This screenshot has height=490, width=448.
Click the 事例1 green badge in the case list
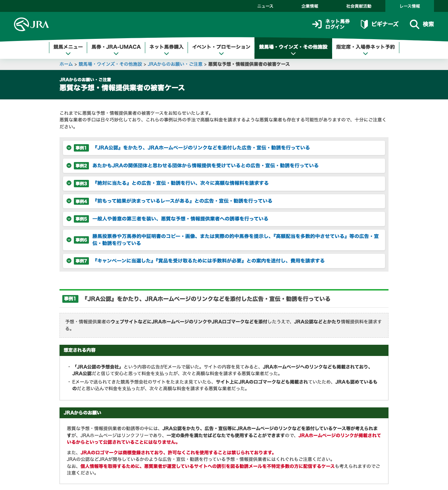81,148
